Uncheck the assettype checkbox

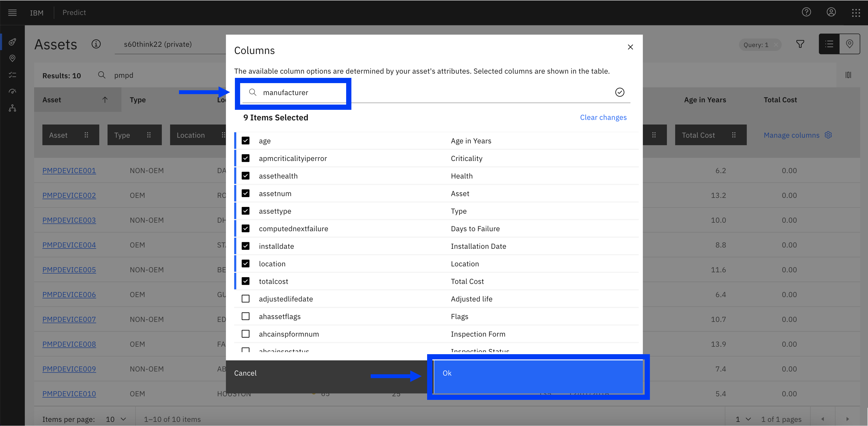click(246, 211)
